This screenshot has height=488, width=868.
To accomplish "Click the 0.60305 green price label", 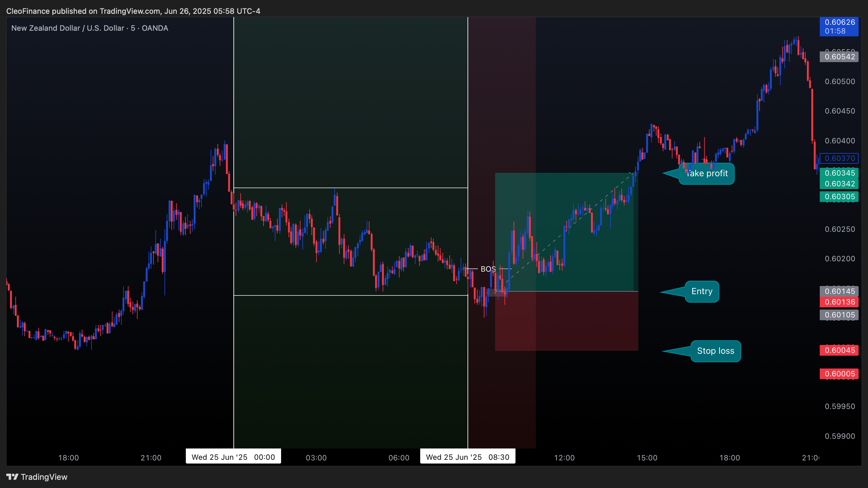I will [x=839, y=197].
